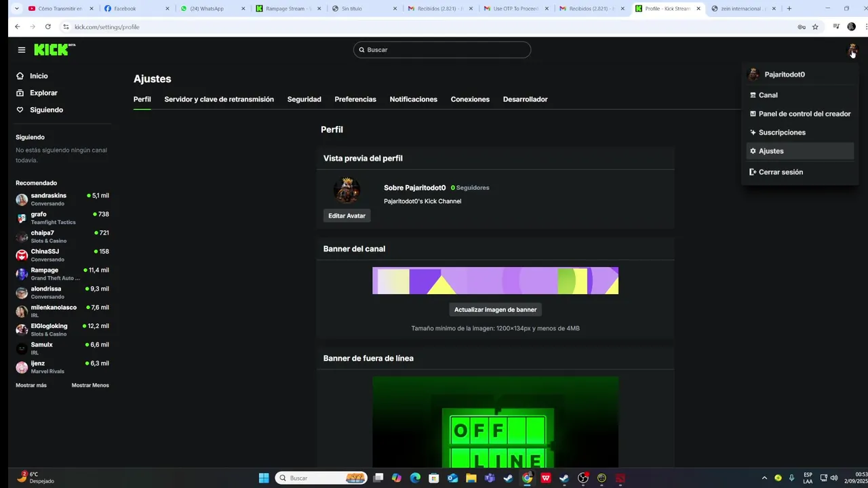The height and width of the screenshot is (488, 868).
Task: Click the offline banner image
Action: (495, 422)
